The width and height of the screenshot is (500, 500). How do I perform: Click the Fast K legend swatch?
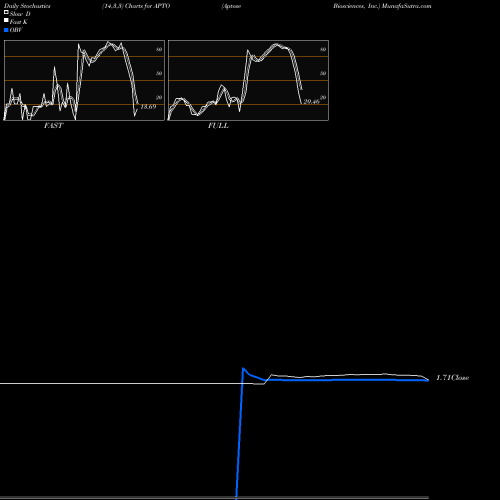click(6, 20)
